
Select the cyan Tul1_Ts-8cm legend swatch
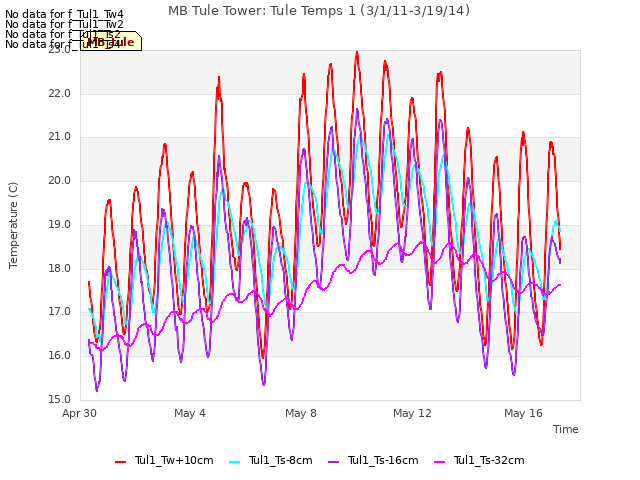pyautogui.click(x=234, y=462)
